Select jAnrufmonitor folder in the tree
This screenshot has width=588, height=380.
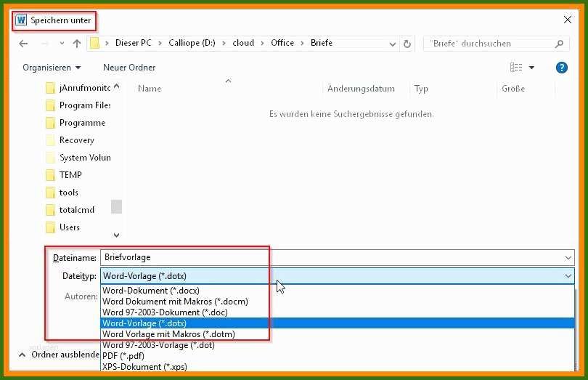pyautogui.click(x=78, y=88)
